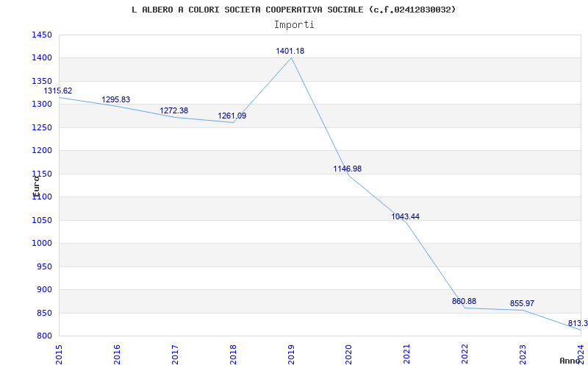Click the 1295.83 data label

click(x=116, y=99)
